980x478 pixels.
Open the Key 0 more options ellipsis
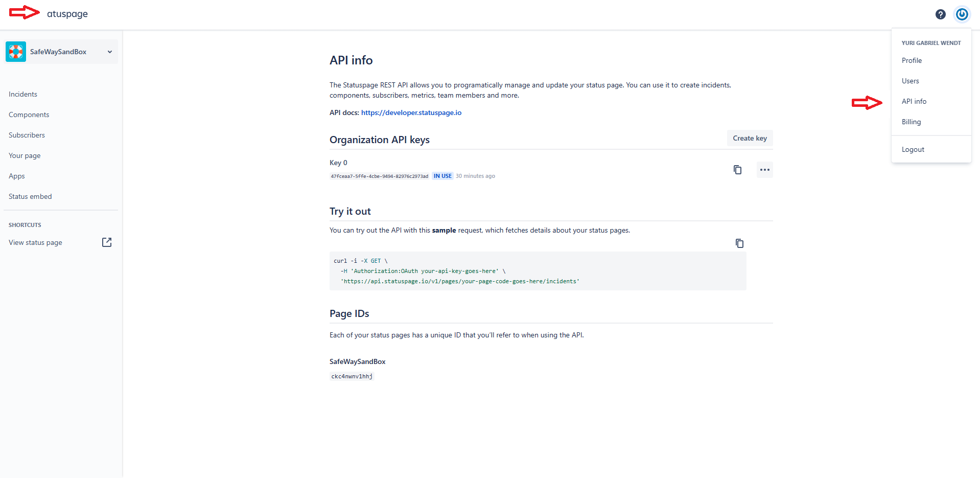[x=764, y=170]
